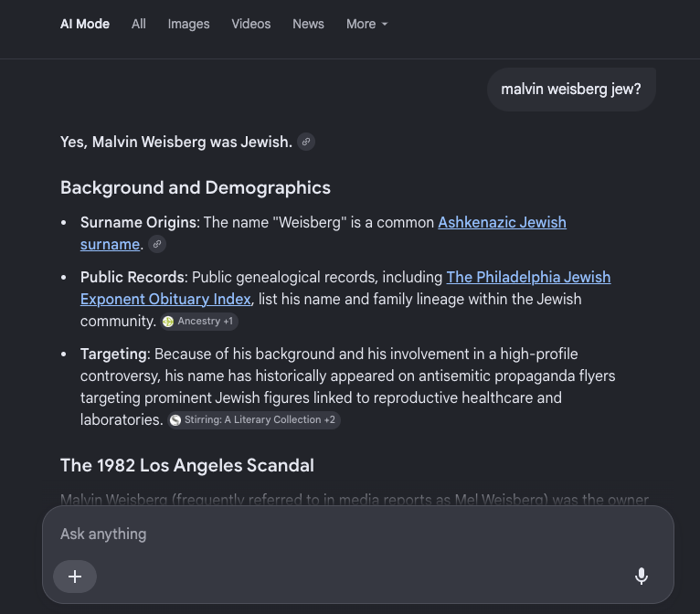Switch to the AI Mode tab
This screenshot has width=700, height=614.
(85, 24)
